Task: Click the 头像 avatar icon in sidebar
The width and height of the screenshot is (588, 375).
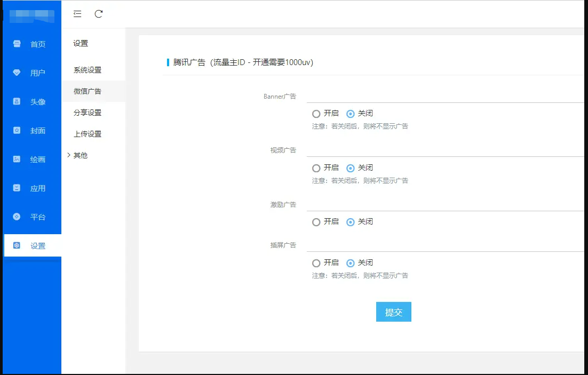Action: 17,102
